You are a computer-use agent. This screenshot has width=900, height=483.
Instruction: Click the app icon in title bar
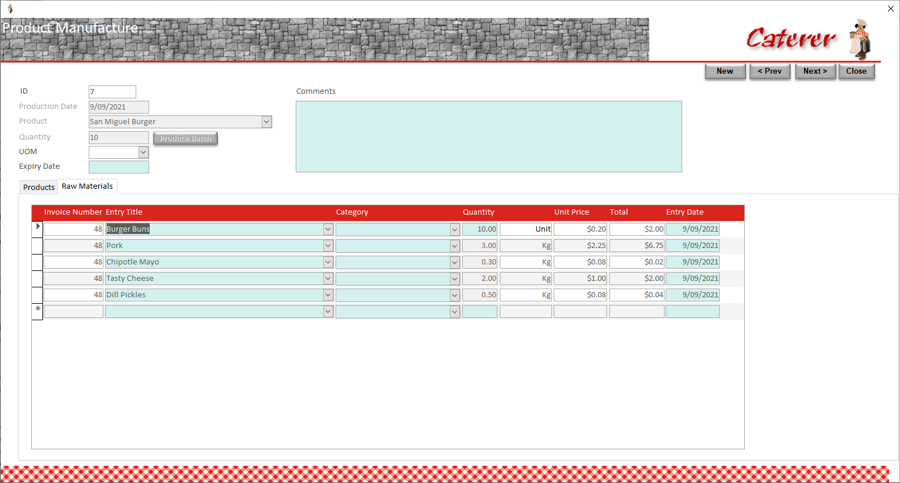[x=10, y=9]
